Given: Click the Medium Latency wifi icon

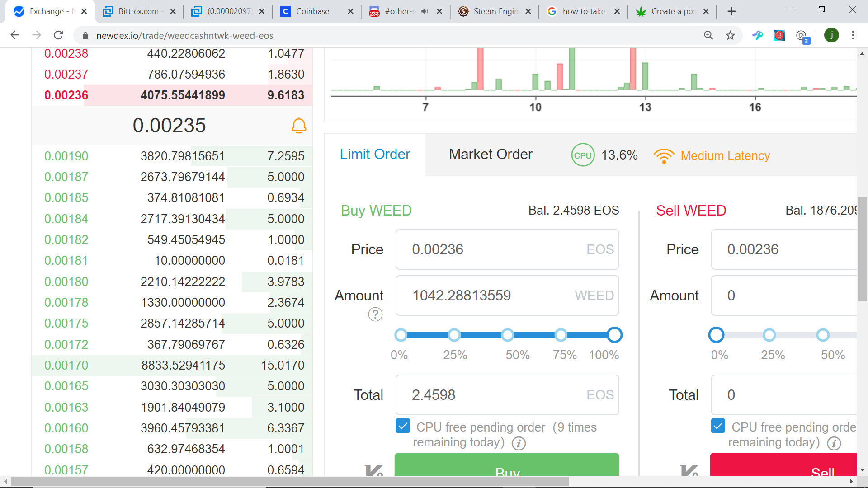Looking at the screenshot, I should click(664, 156).
